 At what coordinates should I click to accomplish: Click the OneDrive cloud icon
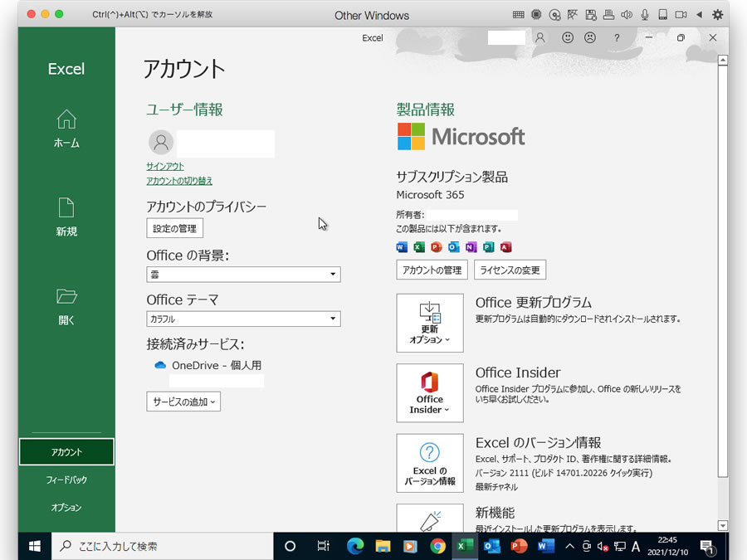(x=160, y=365)
